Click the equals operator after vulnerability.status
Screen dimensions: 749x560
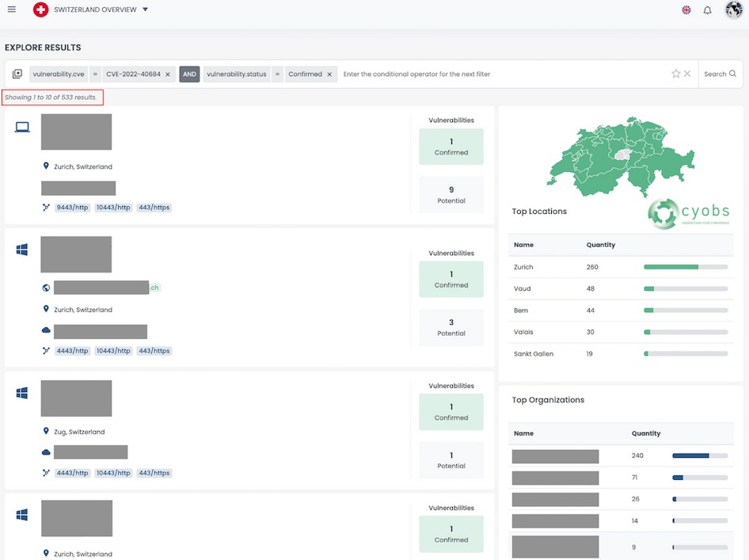pyautogui.click(x=278, y=74)
